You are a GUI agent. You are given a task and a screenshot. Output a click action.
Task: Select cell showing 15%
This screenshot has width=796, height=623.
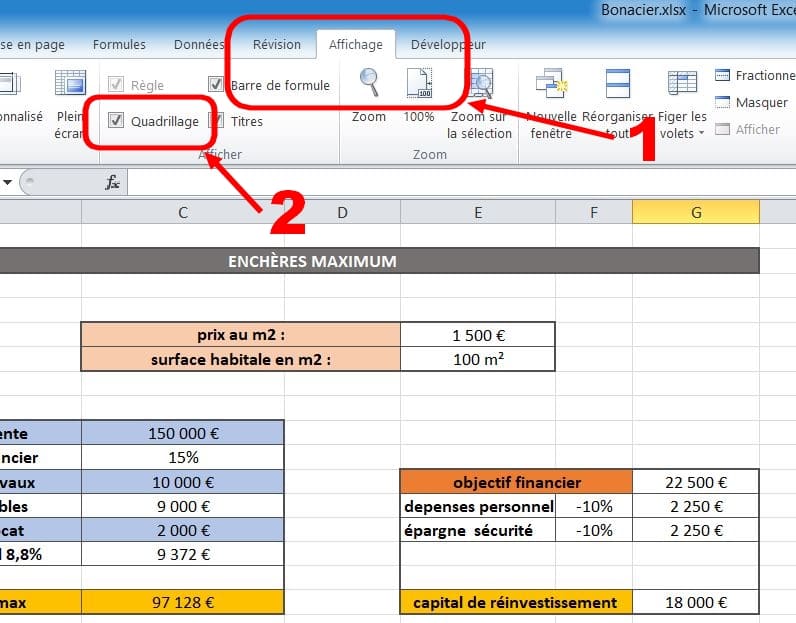tap(183, 457)
